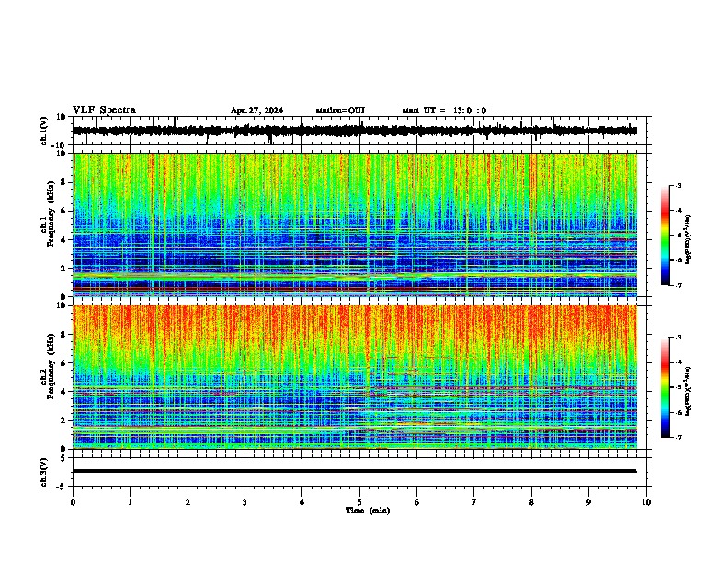Viewport: 728px width, 563px height.
Task: Click the ch.1 spectrogram color scale bar
Action: (x=665, y=236)
